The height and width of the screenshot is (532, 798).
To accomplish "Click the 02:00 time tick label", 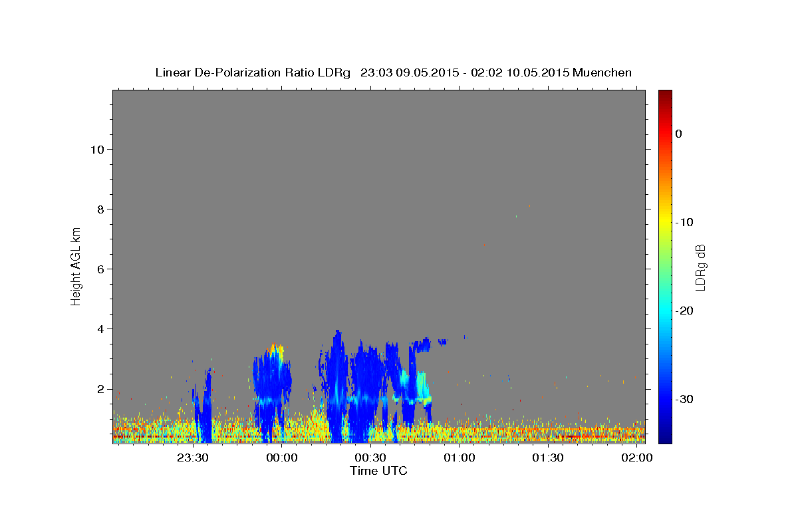I will [x=637, y=458].
